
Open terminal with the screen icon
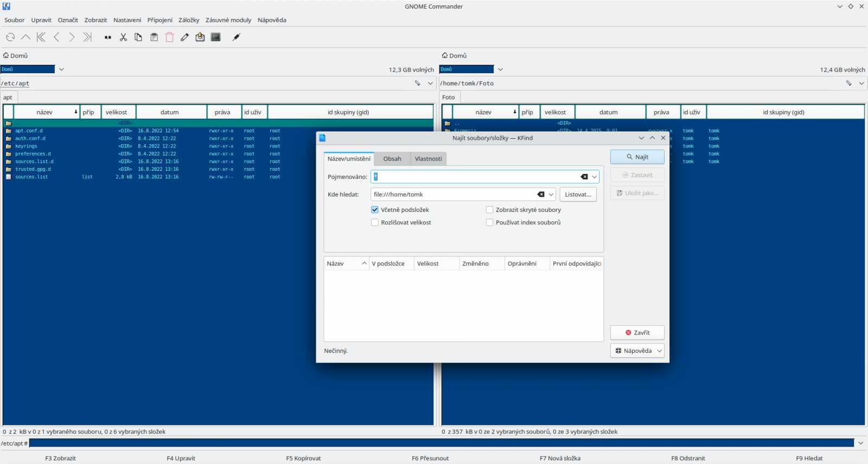tap(216, 37)
